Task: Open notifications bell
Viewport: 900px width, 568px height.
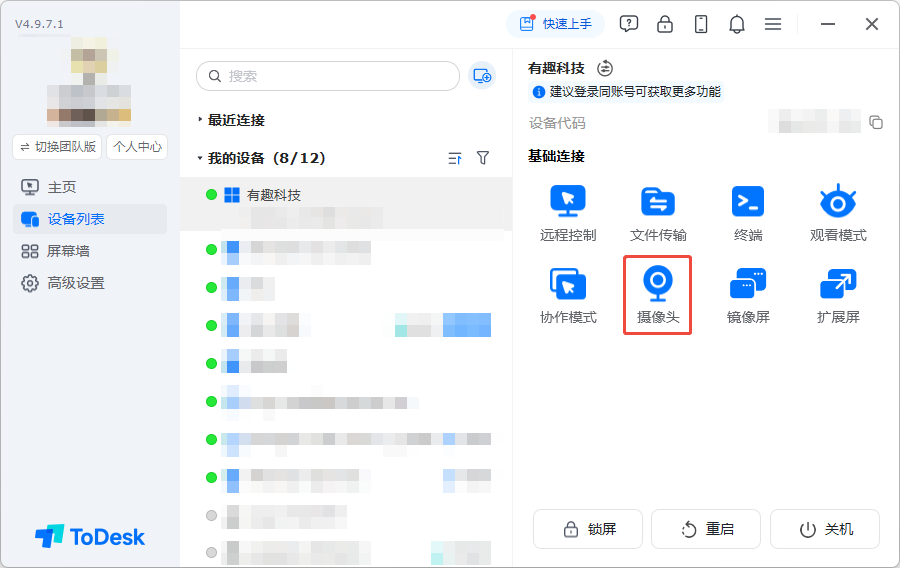Action: (x=737, y=24)
